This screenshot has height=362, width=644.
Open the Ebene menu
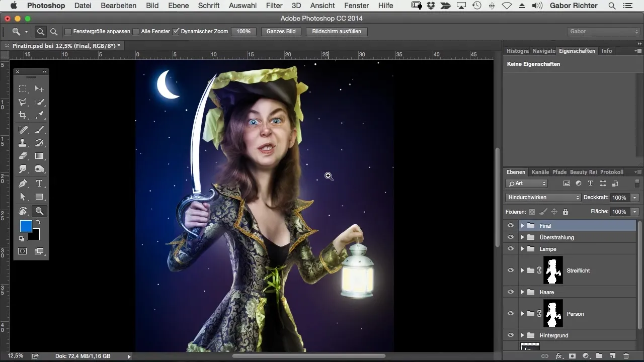click(x=179, y=6)
